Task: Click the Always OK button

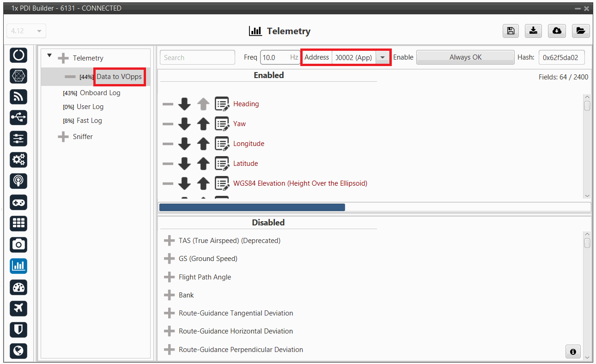Action: click(x=465, y=57)
